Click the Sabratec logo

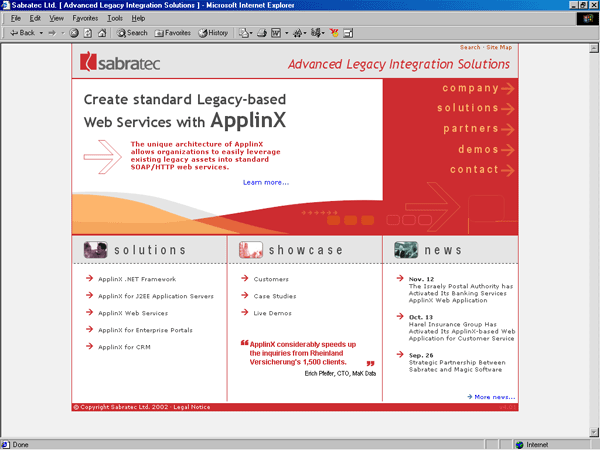pyautogui.click(x=120, y=62)
